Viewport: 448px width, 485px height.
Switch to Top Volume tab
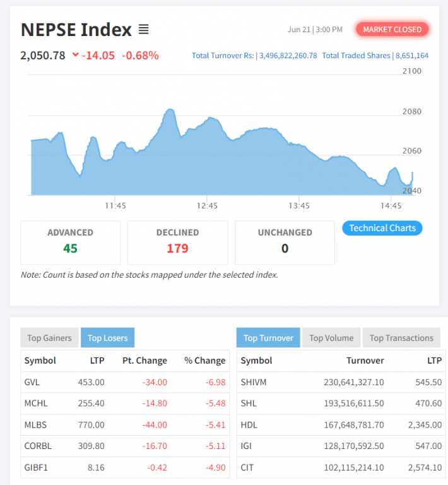(x=331, y=338)
